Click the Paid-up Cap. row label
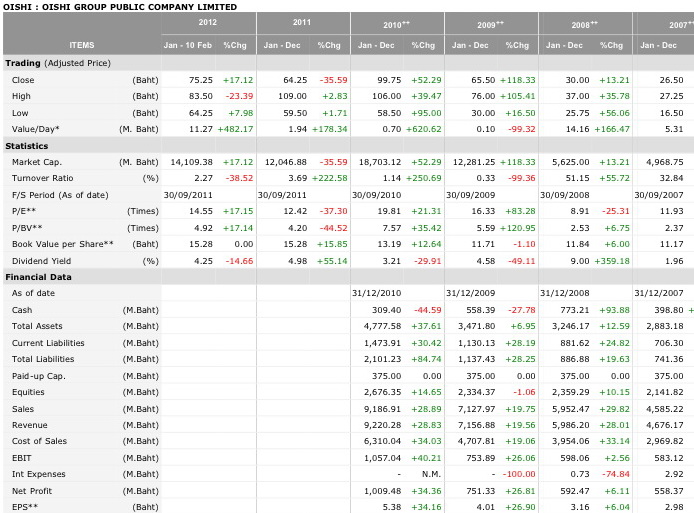The width and height of the screenshot is (694, 513). 39,376
